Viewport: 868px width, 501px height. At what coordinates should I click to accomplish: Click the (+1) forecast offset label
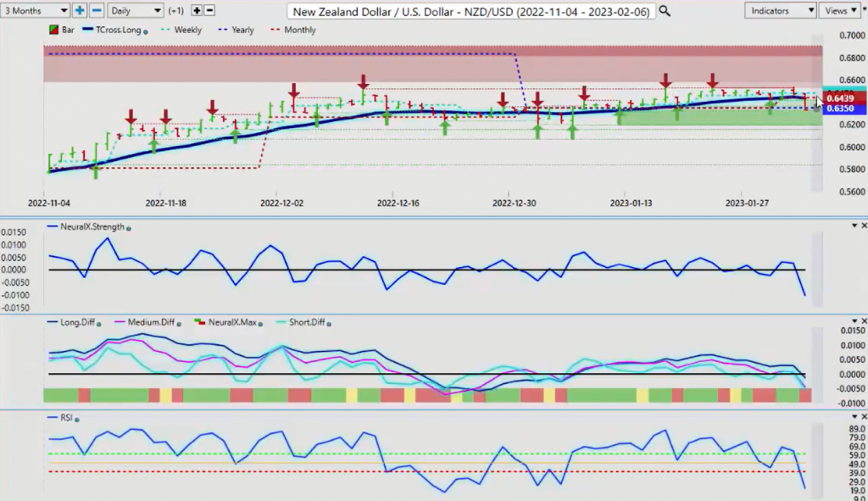click(176, 10)
